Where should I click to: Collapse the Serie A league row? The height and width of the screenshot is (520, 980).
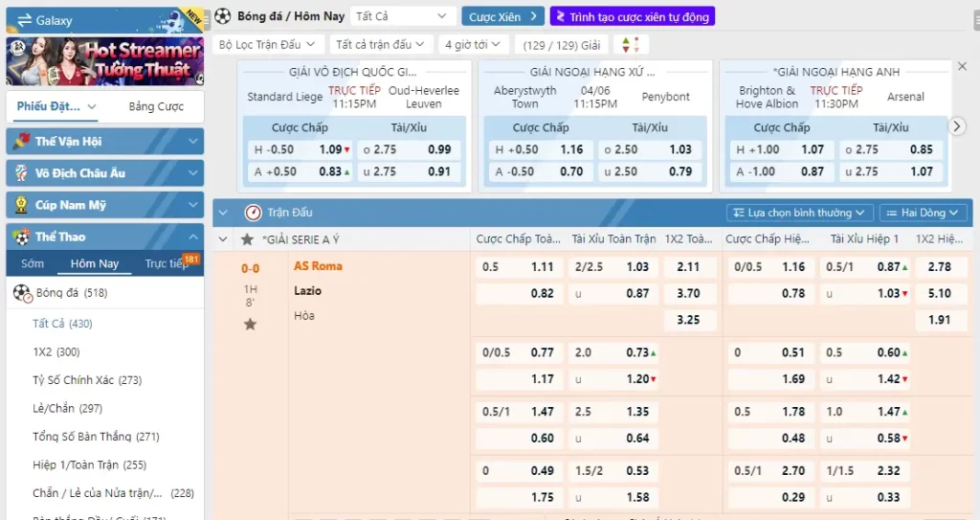tap(223, 239)
